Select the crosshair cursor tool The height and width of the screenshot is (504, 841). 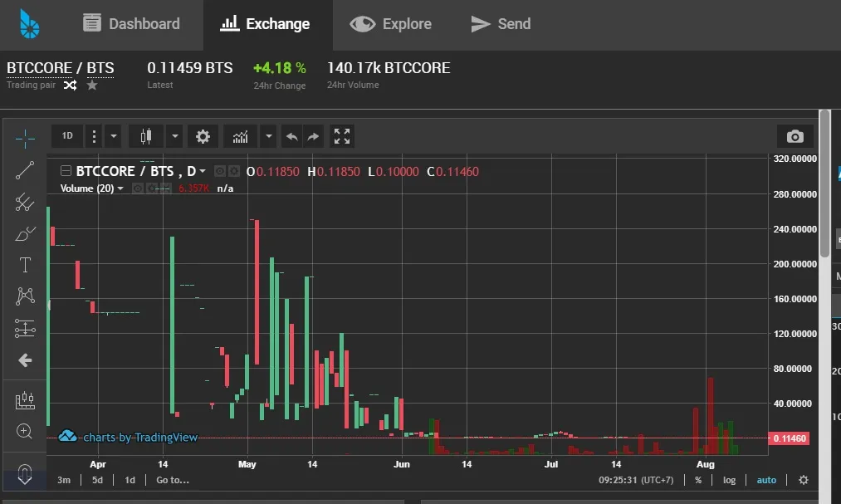point(25,139)
